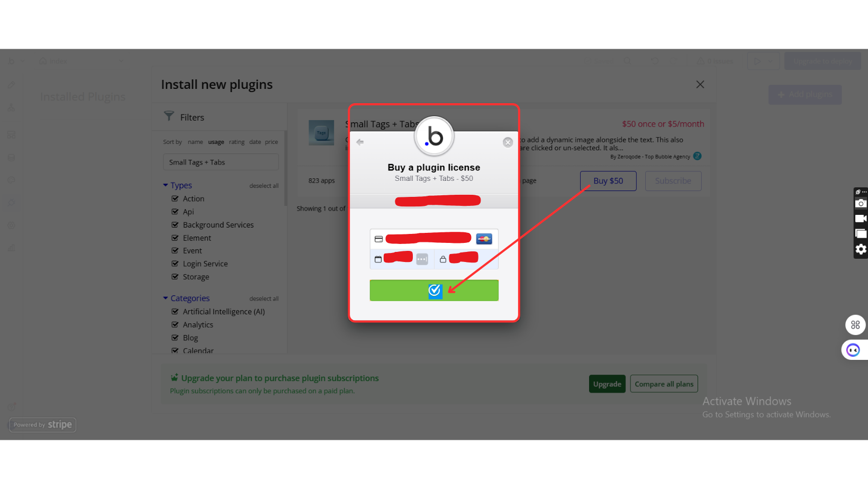Toggle the Event type checkbox
This screenshot has width=868, height=489.
pos(175,251)
